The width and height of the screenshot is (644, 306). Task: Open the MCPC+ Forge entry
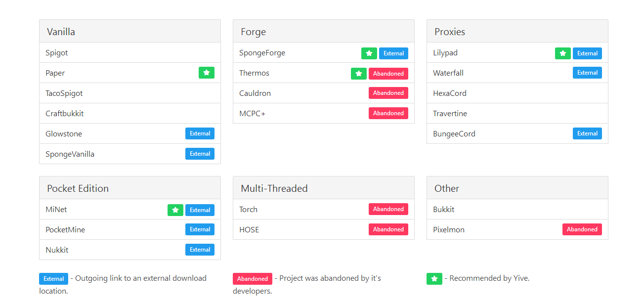pos(252,114)
